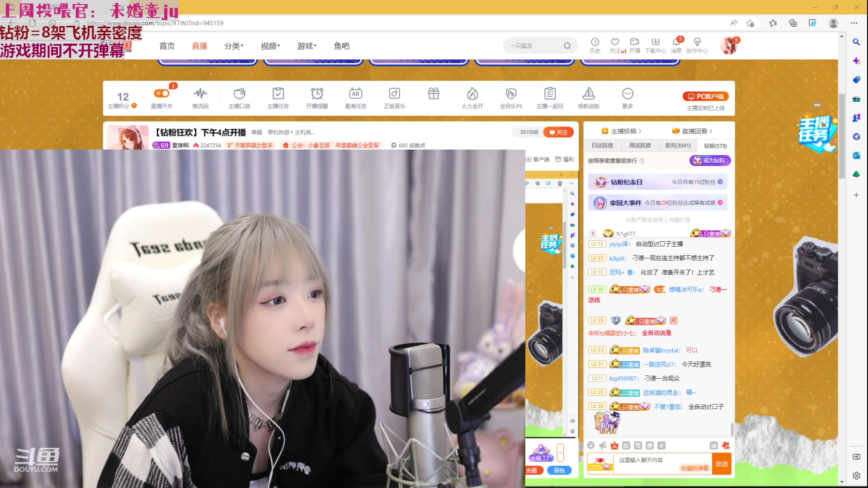Image resolution: width=868 pixels, height=488 pixels.
Task: Switch to 钻粉(579) tab
Action: pos(715,145)
